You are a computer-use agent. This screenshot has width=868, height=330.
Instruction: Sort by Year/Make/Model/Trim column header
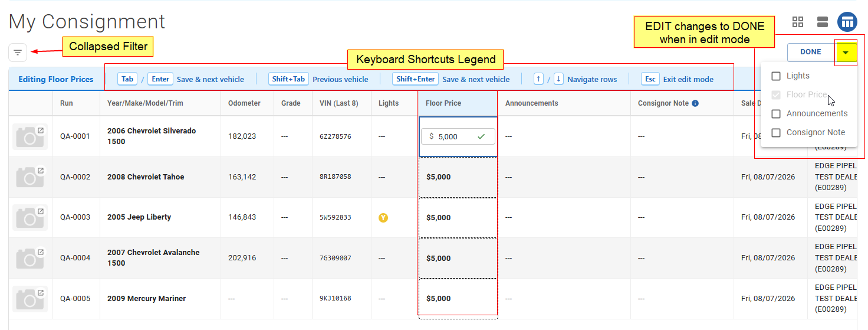pos(145,103)
